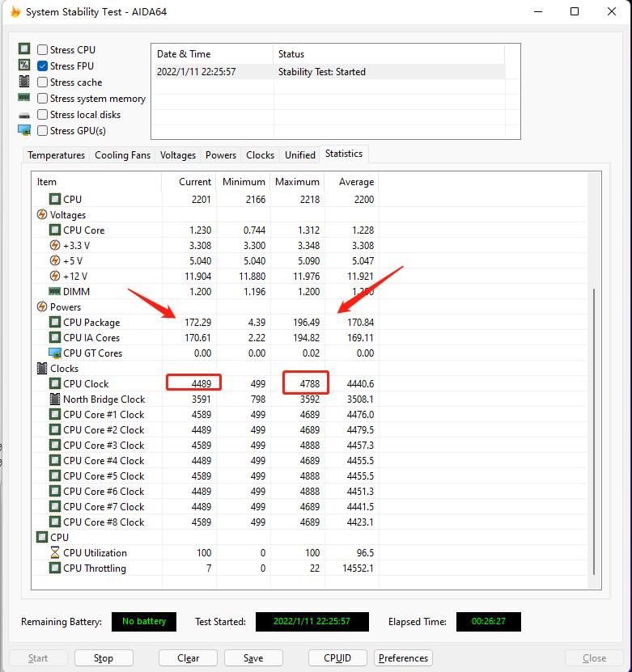Click the Test Started timestamp display

[312, 621]
